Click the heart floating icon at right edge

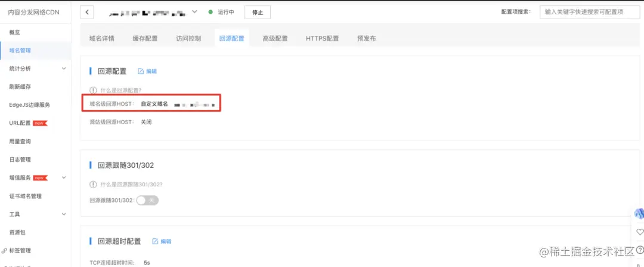pos(640,232)
